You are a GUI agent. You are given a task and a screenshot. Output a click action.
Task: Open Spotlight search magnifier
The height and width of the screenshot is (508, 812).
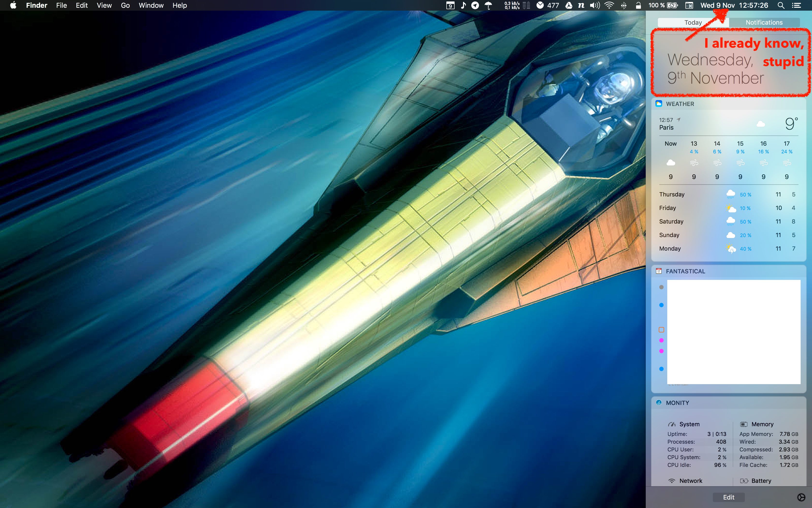[781, 5]
